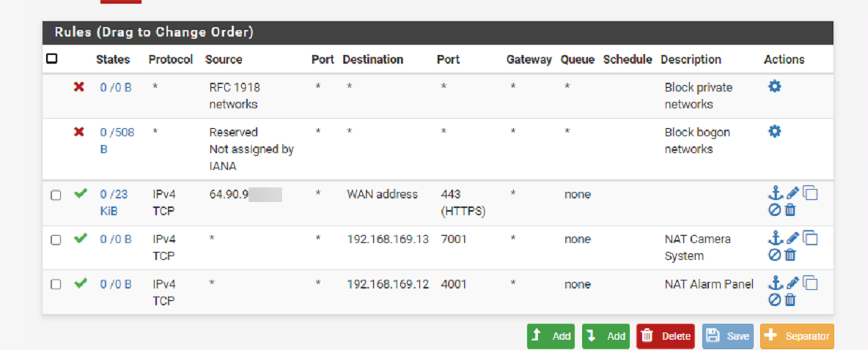
Task: Click Add button with down arrow
Action: pos(606,336)
